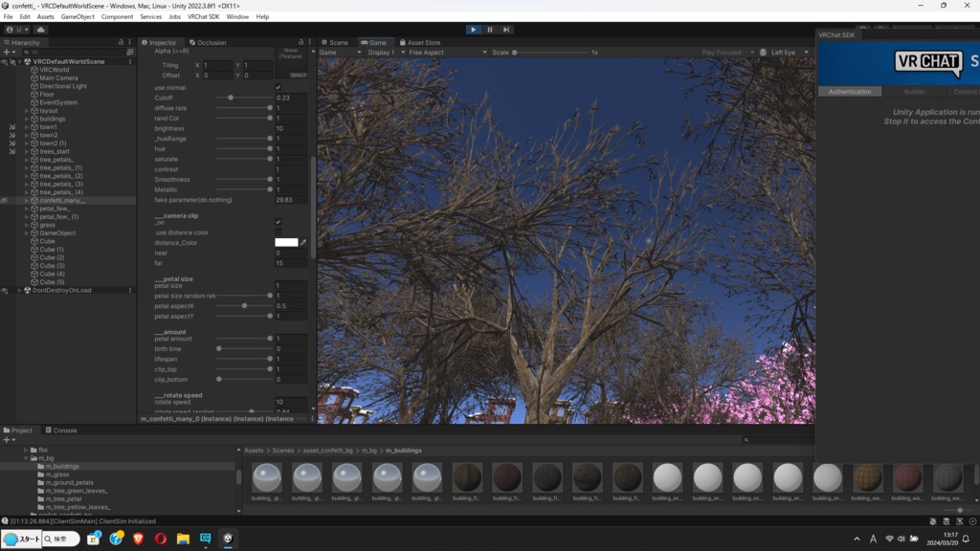Click the Wi-Fi icon in the system tray

[x=889, y=539]
